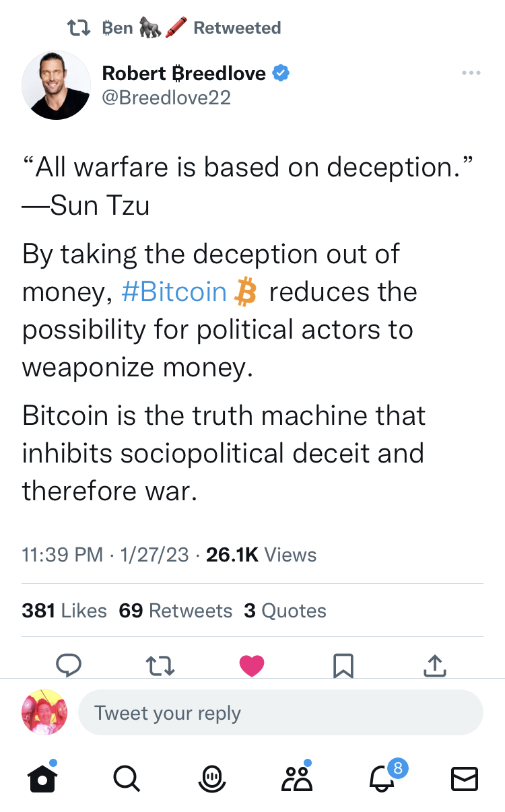This screenshot has width=505, height=812.
Task: Unlike the tweet with the heart
Action: (x=252, y=665)
